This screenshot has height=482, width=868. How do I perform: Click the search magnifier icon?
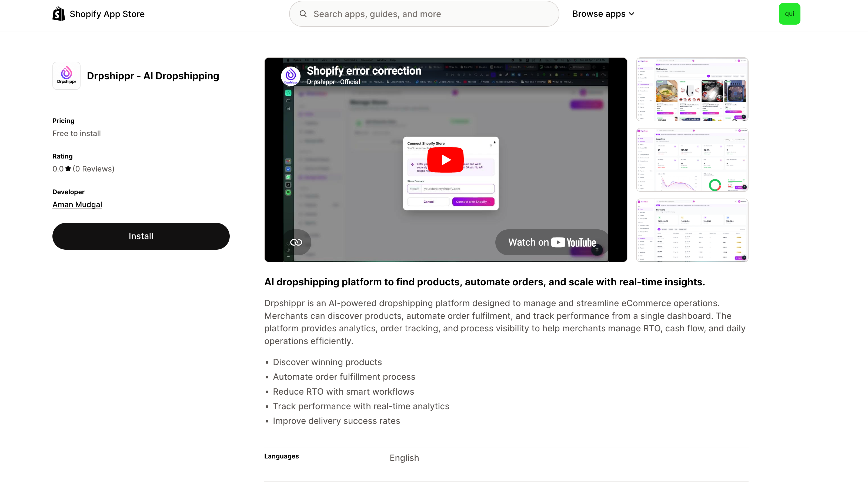click(303, 14)
